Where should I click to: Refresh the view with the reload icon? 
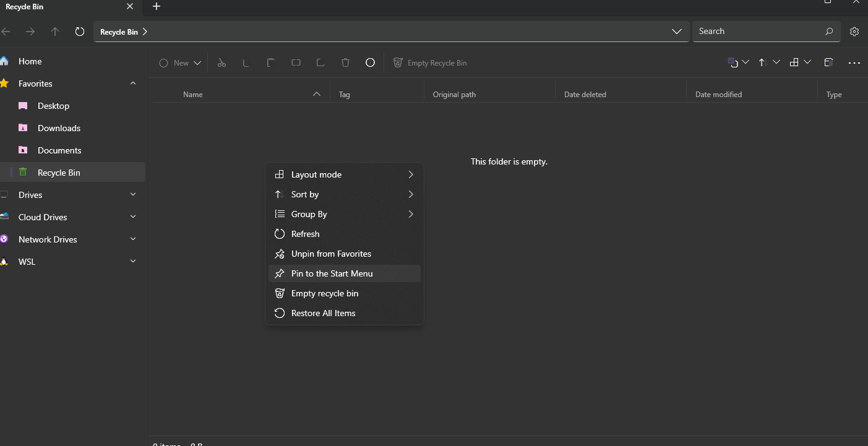click(x=79, y=31)
